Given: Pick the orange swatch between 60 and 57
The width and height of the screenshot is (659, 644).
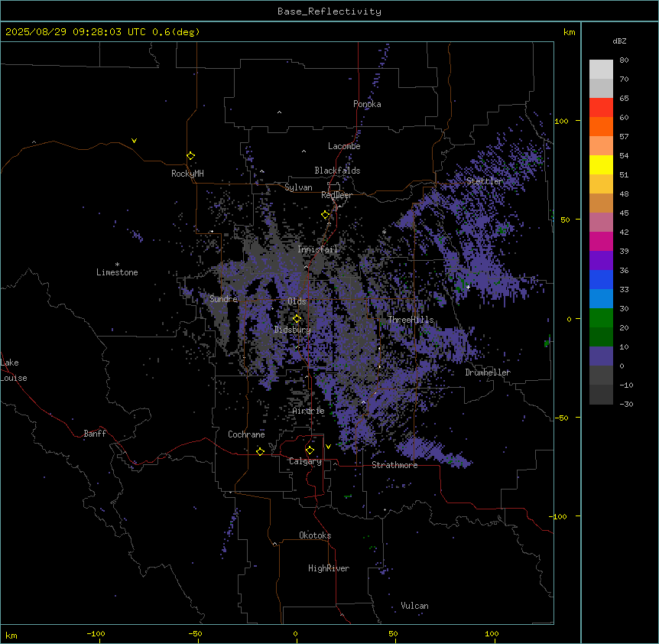Looking at the screenshot, I should [601, 126].
